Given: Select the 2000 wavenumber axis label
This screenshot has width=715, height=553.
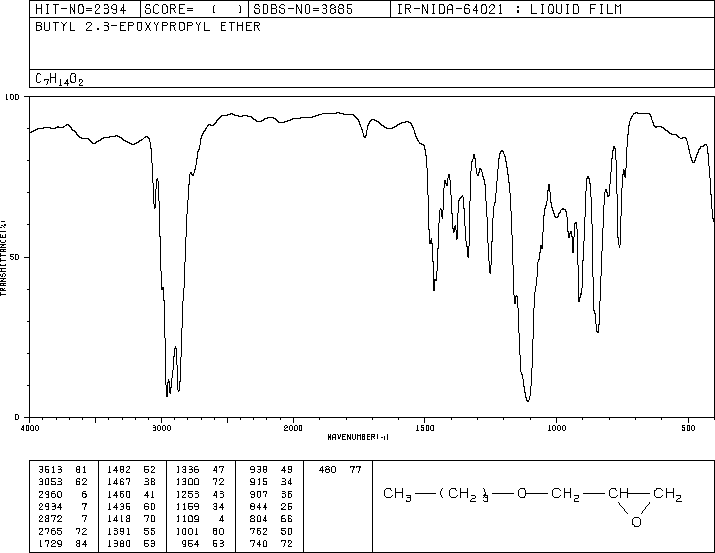Looking at the screenshot, I should click(293, 427).
